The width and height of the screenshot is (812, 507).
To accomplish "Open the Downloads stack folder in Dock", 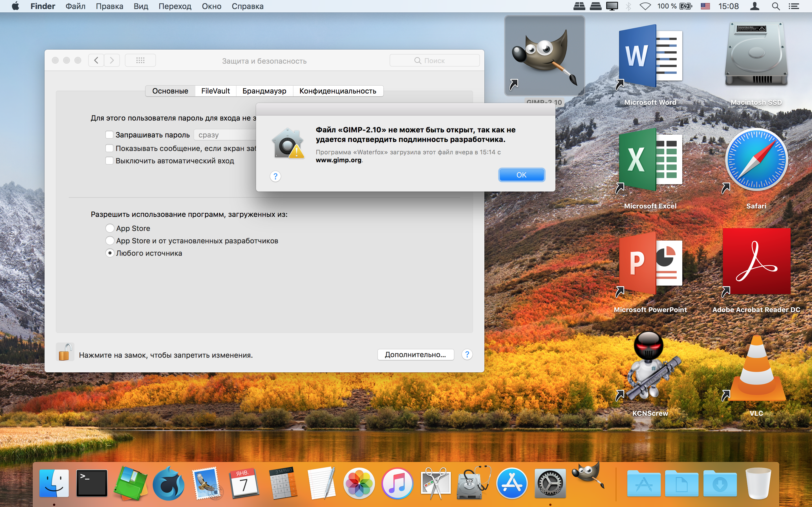I will (720, 484).
